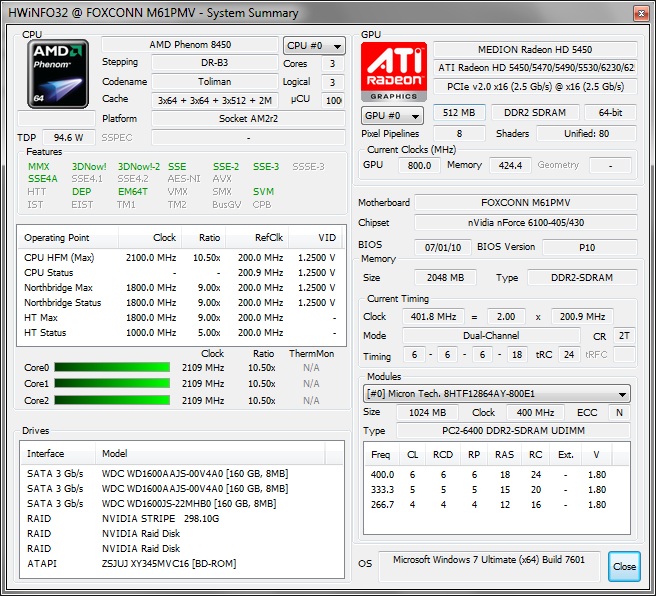Select the 333.3 frequency timing row

pos(496,489)
